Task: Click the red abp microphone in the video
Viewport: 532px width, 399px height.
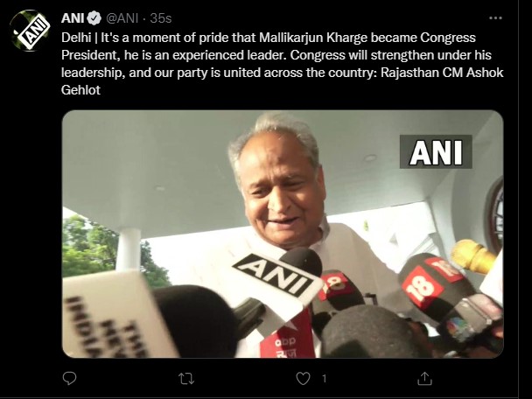Action: click(x=288, y=338)
